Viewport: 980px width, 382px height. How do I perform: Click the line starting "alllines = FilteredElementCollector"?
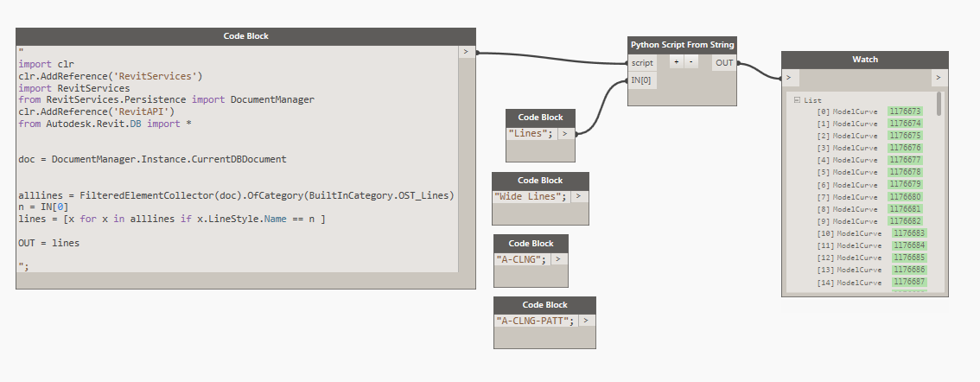(236, 195)
